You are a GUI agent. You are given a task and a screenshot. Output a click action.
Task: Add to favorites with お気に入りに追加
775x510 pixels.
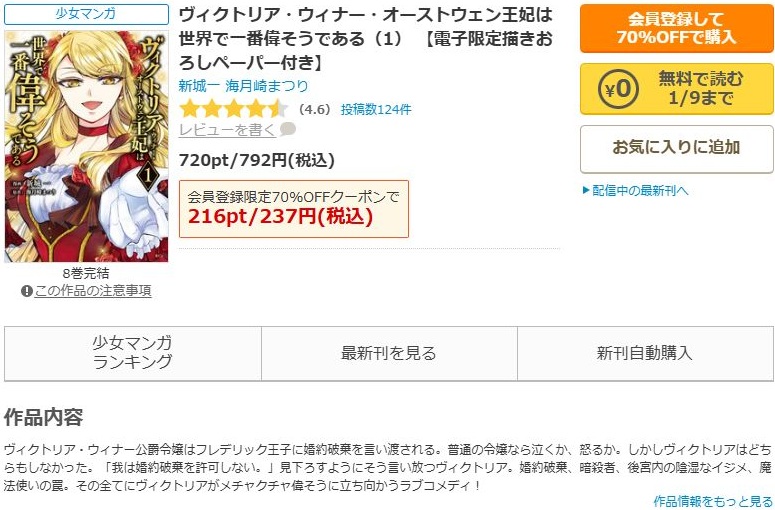(x=677, y=149)
